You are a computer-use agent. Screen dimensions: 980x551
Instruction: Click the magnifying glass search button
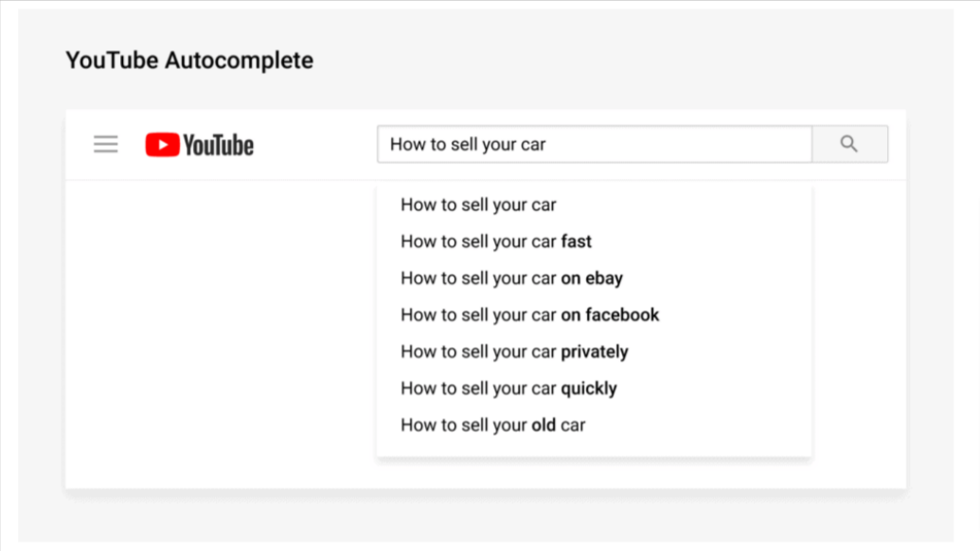click(849, 144)
